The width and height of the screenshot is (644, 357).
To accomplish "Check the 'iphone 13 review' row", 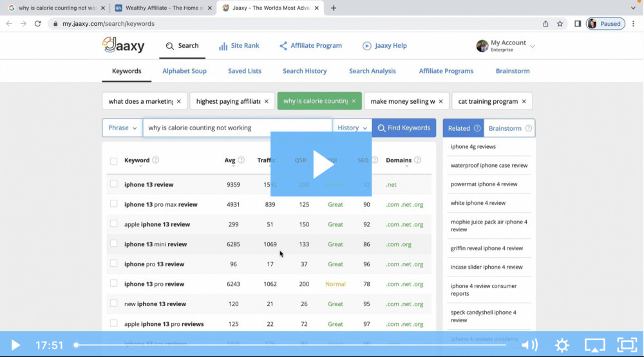I will pos(114,184).
